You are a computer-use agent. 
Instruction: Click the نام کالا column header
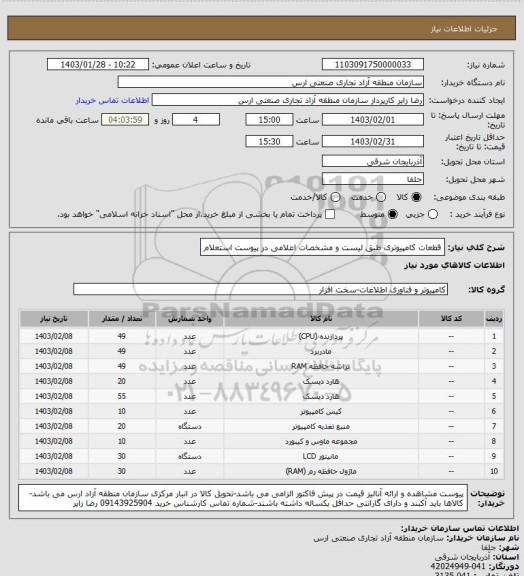coord(321,318)
